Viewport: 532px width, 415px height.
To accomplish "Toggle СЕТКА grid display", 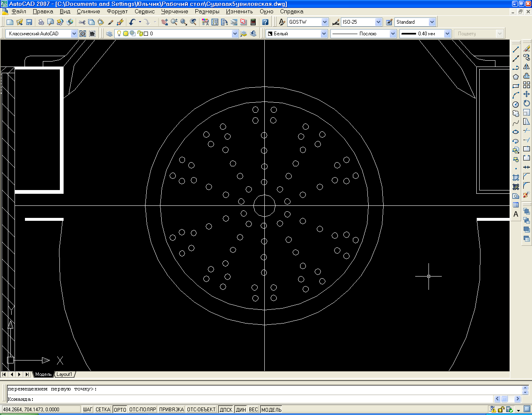I will click(x=103, y=410).
